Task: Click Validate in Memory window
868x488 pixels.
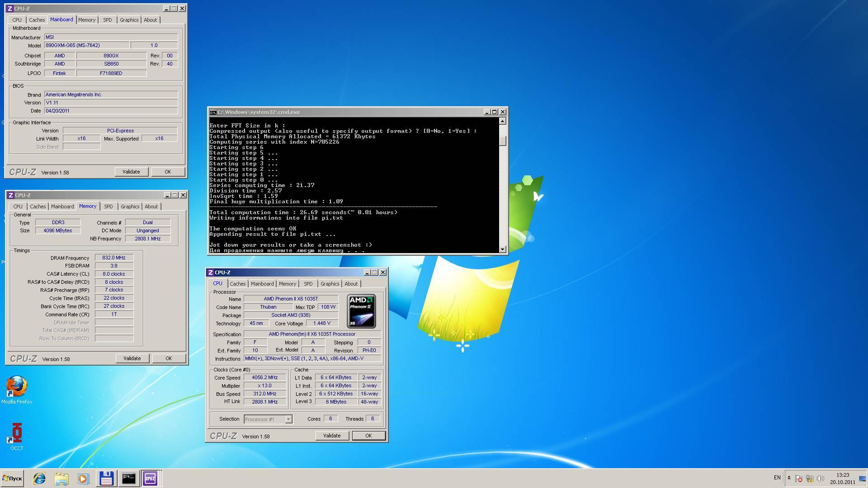Action: (132, 358)
